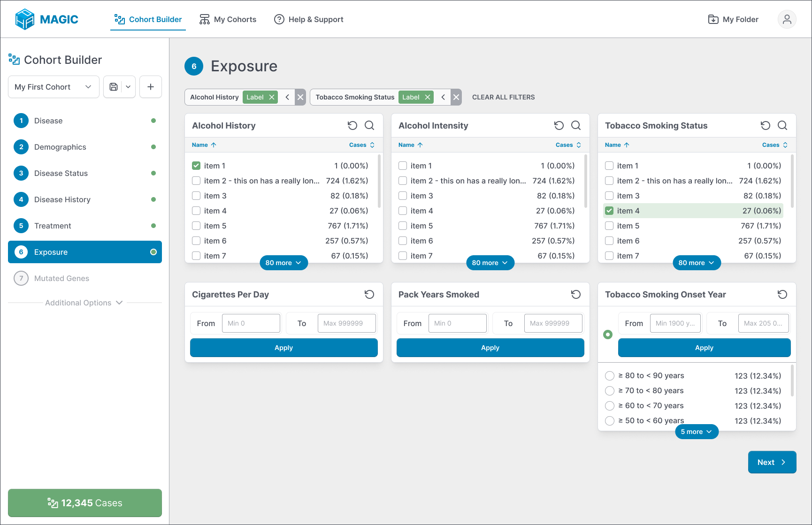
Task: Sort Alcohol History by Cases
Action: [362, 145]
